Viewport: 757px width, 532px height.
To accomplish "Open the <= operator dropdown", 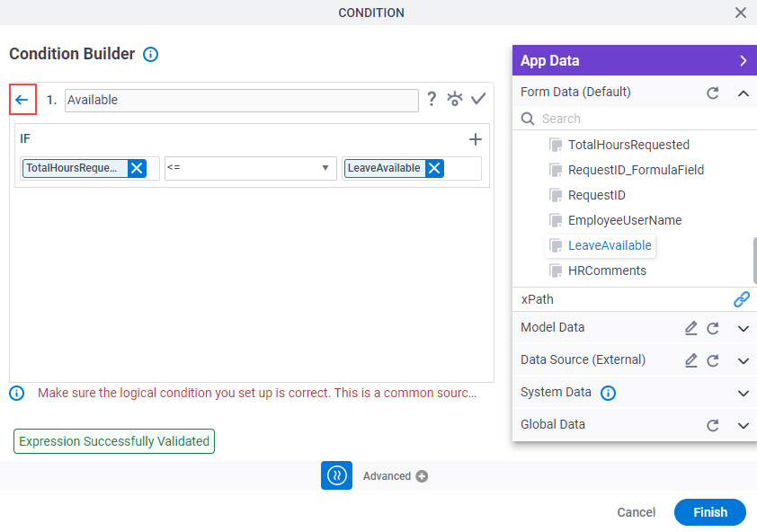I will pyautogui.click(x=251, y=168).
